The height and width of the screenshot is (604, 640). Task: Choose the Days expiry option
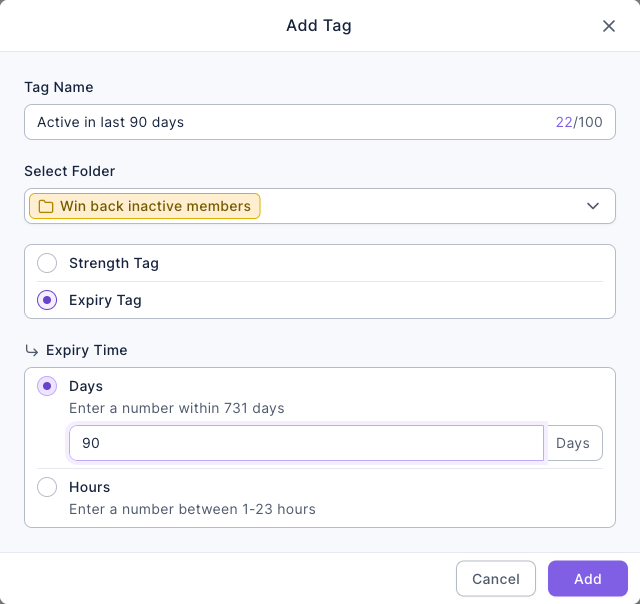[47, 386]
